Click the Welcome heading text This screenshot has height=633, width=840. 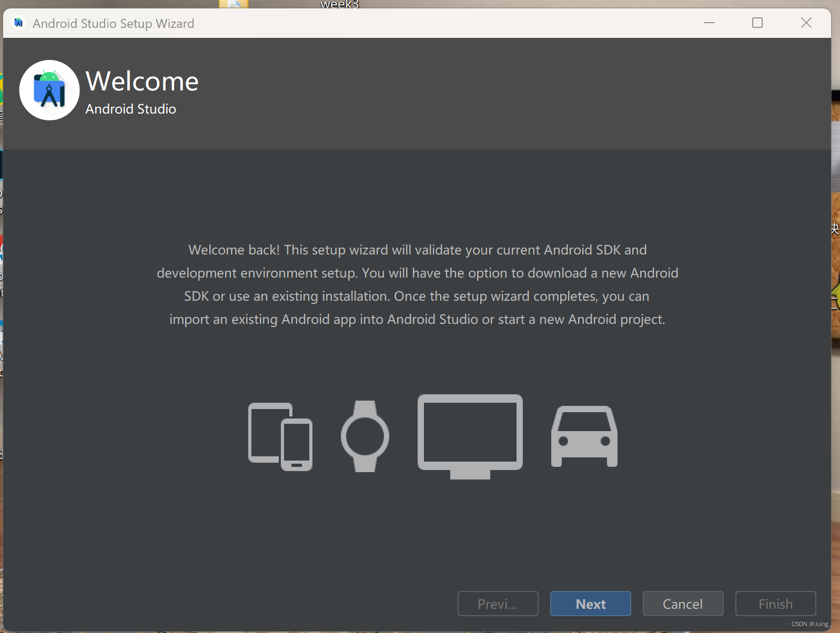click(142, 81)
